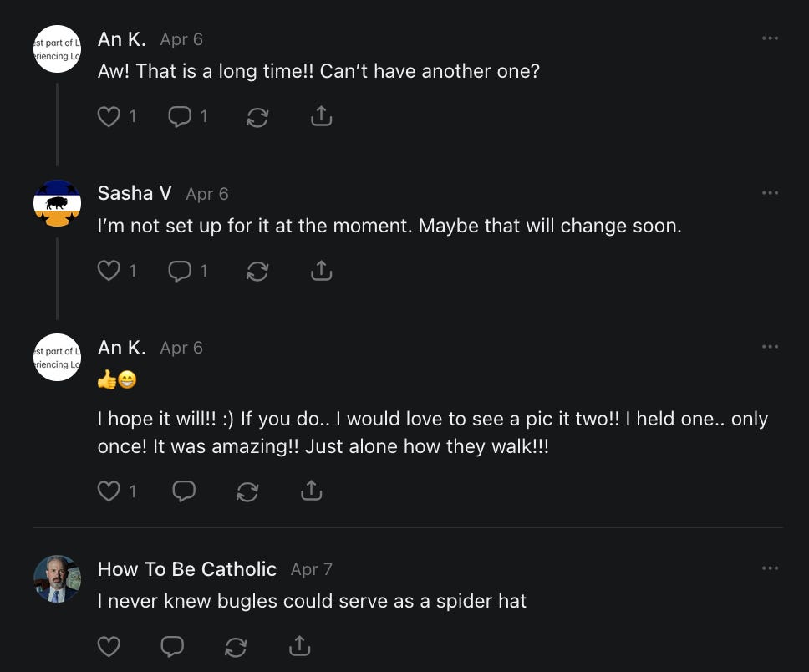This screenshot has height=672, width=809.
Task: Open How To Be Catholic profile link
Action: pyautogui.click(x=187, y=569)
